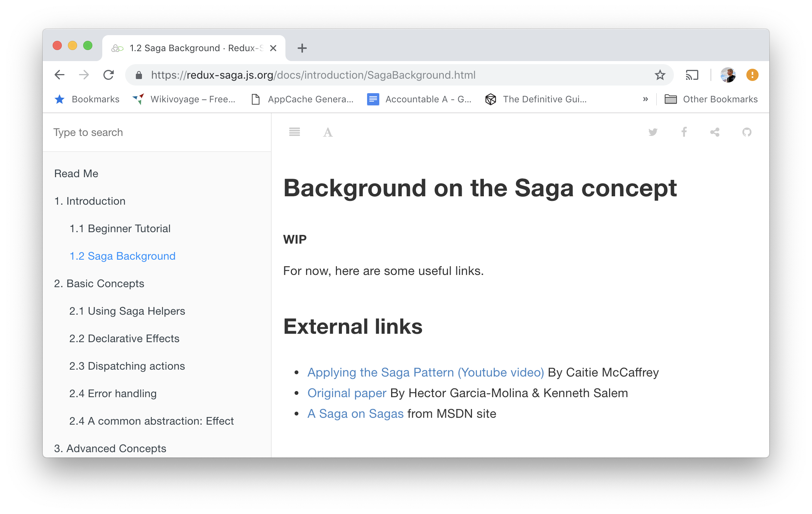Image resolution: width=812 pixels, height=514 pixels.
Task: Open Wikivoyage bookmark
Action: tap(184, 99)
